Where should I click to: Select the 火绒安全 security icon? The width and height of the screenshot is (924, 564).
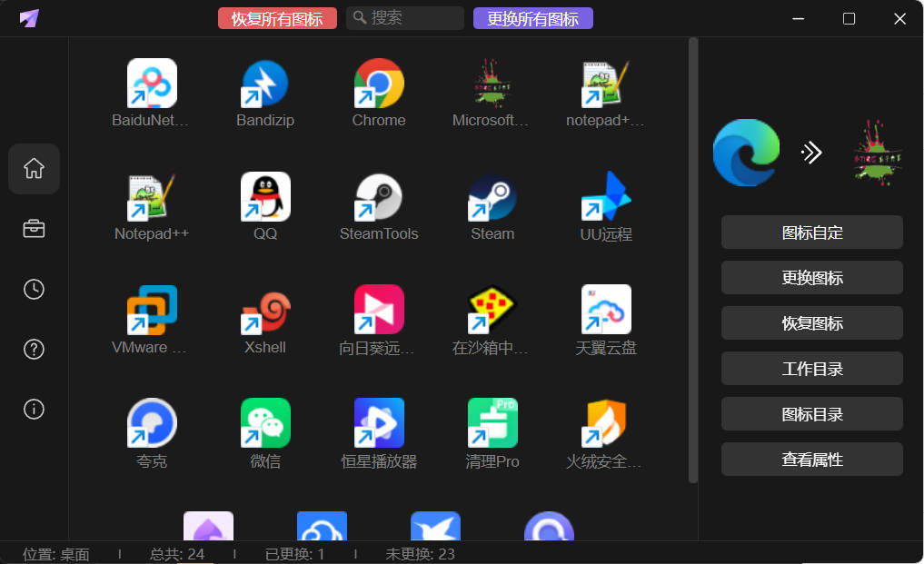click(x=605, y=424)
